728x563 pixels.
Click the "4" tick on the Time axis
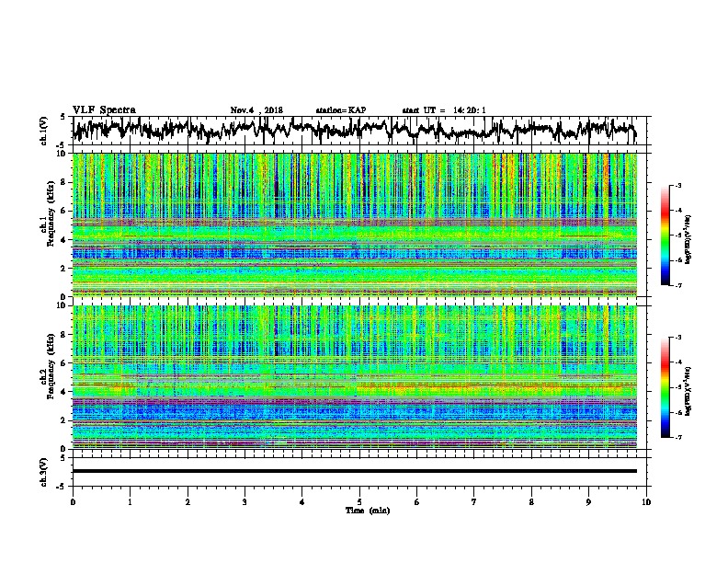(x=302, y=502)
